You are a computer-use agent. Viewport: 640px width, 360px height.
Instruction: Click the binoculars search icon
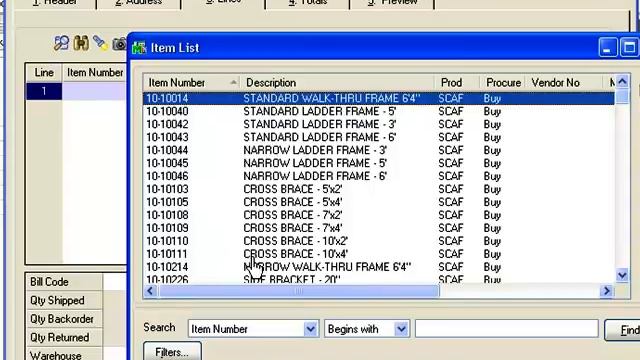(81, 43)
